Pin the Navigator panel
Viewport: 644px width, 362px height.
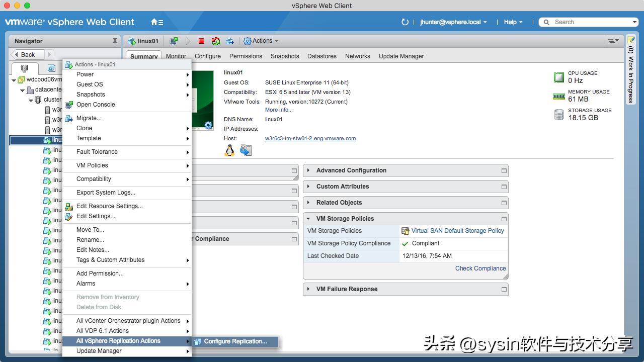pos(115,41)
